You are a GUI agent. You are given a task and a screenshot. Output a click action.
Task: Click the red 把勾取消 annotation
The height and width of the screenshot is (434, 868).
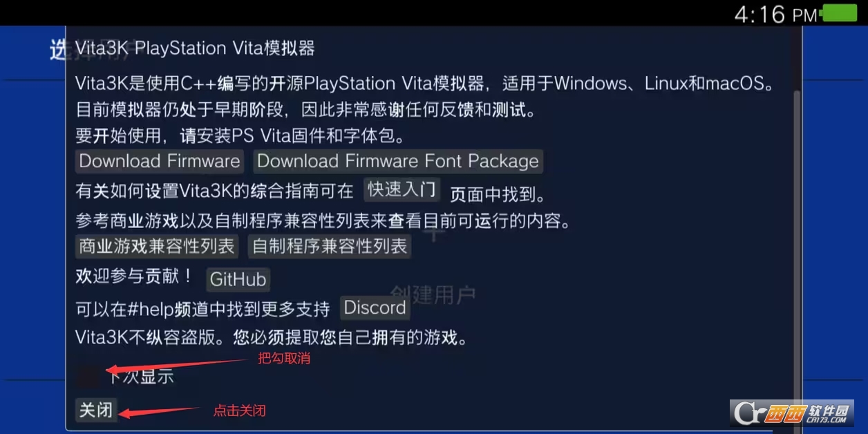[x=283, y=359]
